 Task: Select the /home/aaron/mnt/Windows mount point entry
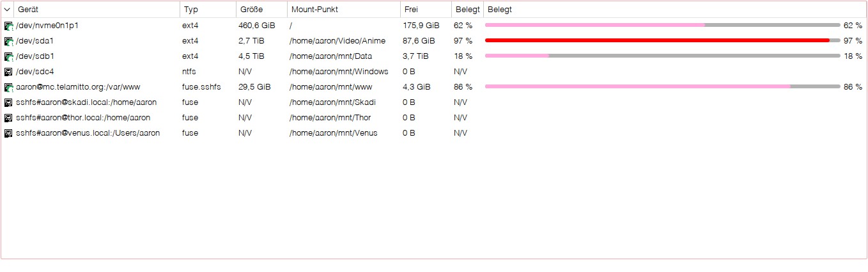tap(339, 72)
